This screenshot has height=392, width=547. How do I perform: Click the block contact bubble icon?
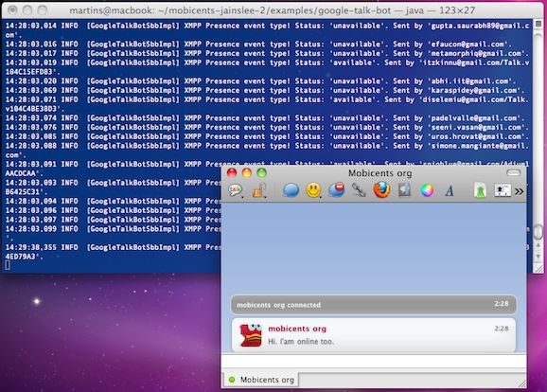pos(336,190)
